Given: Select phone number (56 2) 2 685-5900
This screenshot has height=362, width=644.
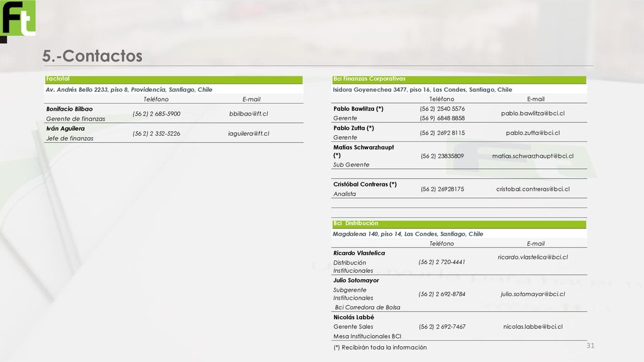Looking at the screenshot, I should (156, 114).
